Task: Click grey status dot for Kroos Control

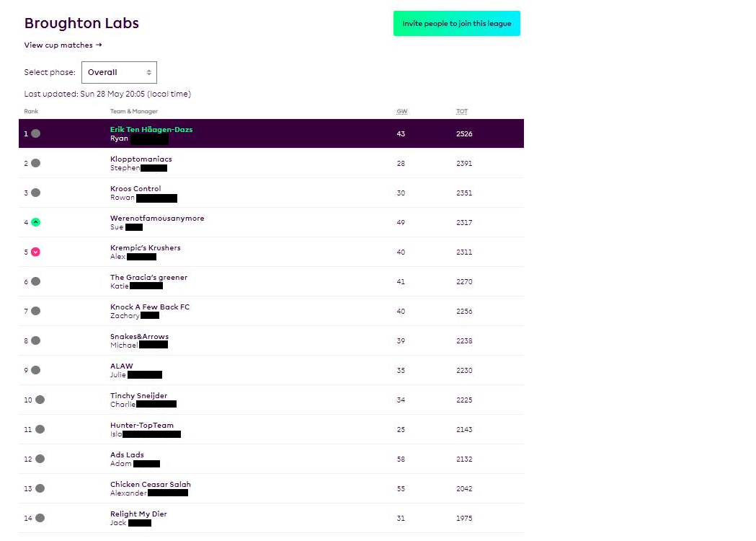Action: 36,193
